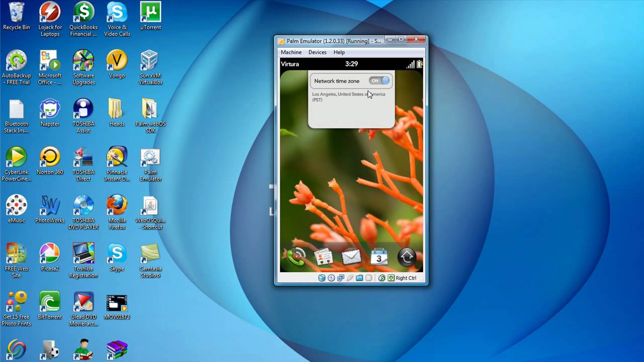Click Virtura carrier name in emulator
644x362 pixels.
[x=290, y=64]
